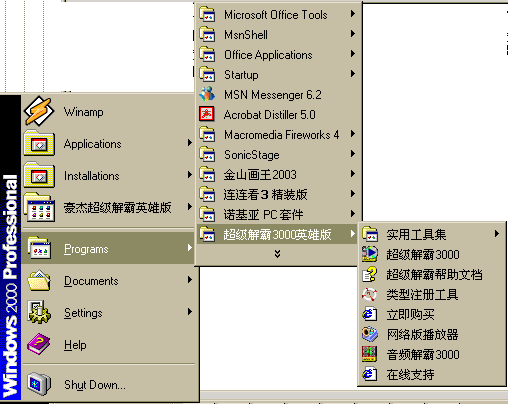Expand the 诺基亚 PC 套件 submenu arrow
Viewport: 508px width, 404px height.
tap(353, 214)
